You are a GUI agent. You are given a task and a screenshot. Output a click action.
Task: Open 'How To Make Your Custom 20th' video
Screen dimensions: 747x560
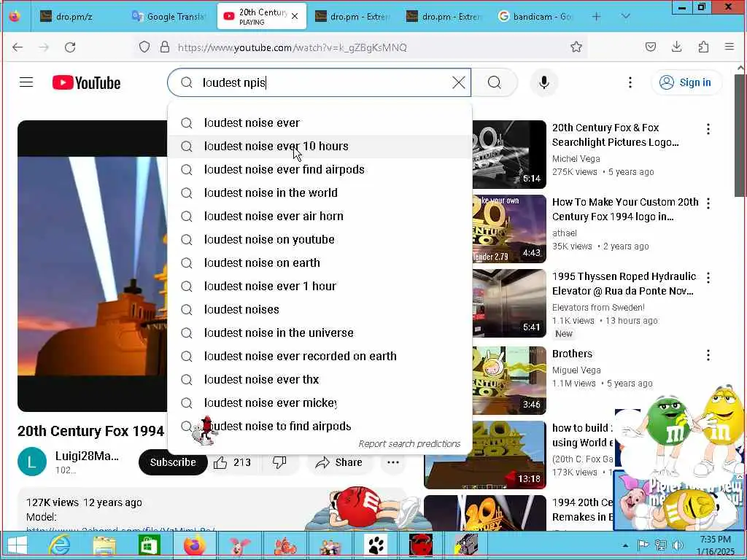625,209
